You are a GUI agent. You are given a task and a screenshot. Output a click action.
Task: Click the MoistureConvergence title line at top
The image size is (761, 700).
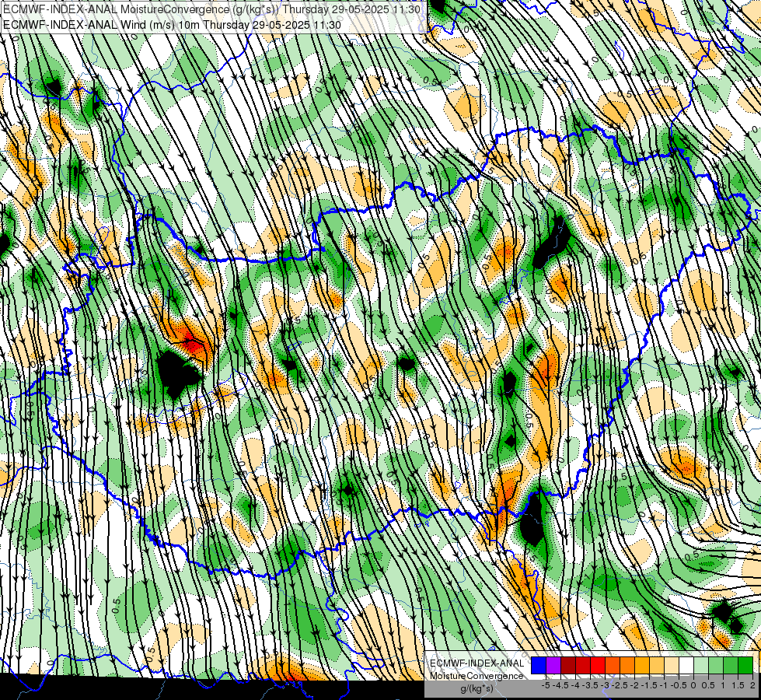click(211, 9)
